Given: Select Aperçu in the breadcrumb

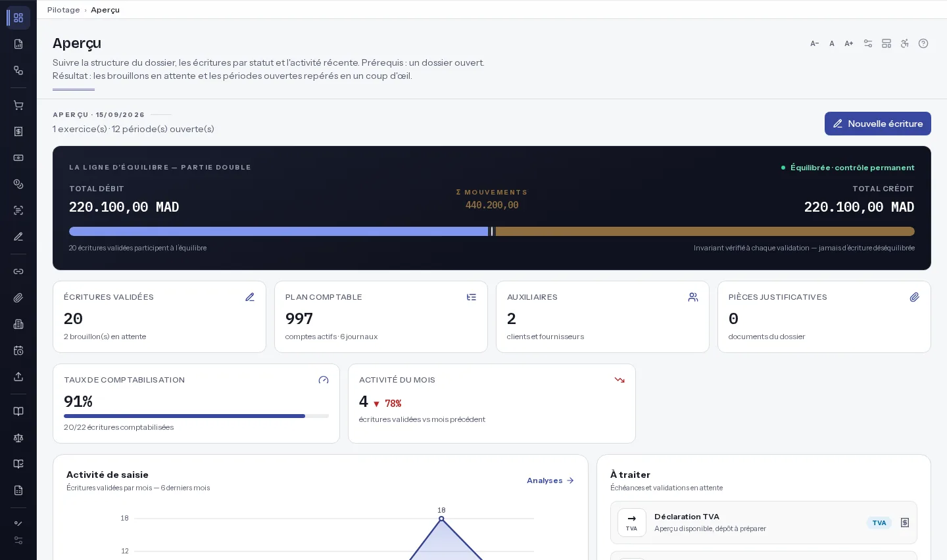Looking at the screenshot, I should pos(105,10).
